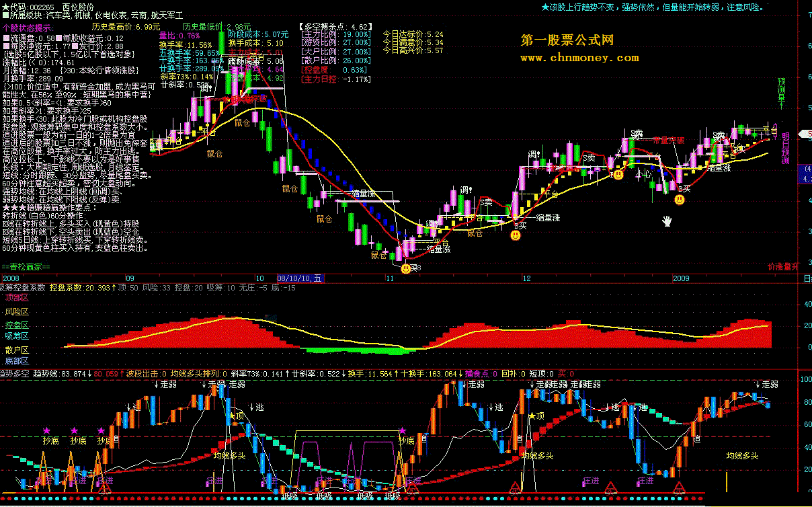Click the 风险区 zone label
Viewport: 812px width, 507px height.
17,312
